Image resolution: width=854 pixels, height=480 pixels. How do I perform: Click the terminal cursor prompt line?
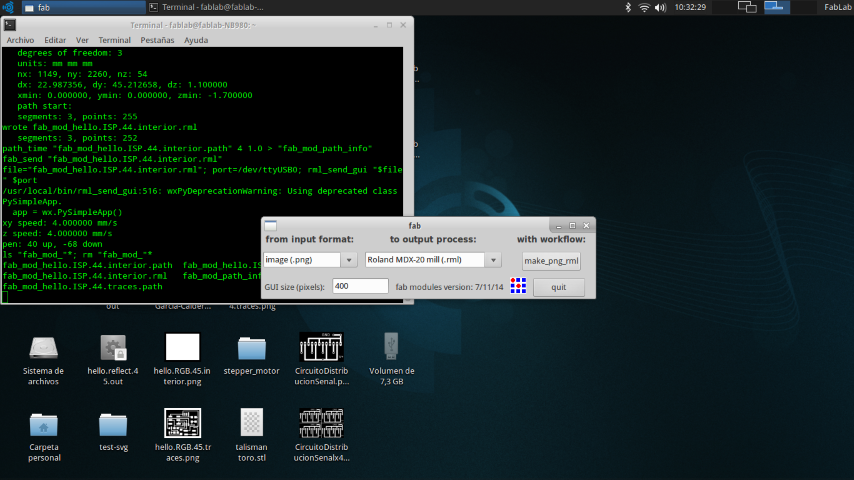point(5,297)
